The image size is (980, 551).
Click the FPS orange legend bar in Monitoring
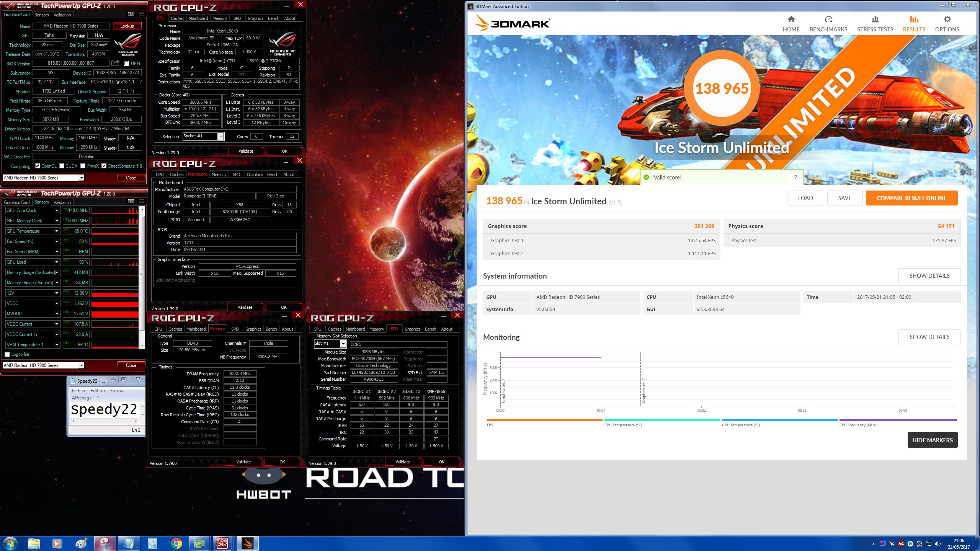544,420
